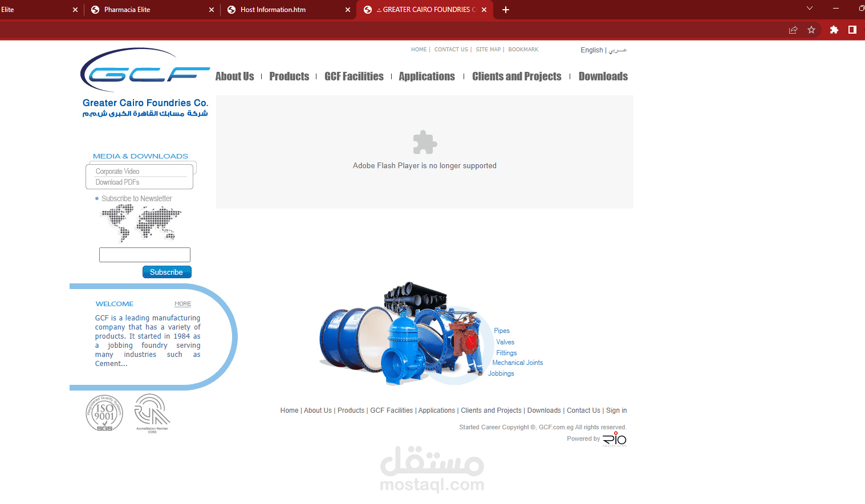Click the footer Applications link

click(x=437, y=410)
